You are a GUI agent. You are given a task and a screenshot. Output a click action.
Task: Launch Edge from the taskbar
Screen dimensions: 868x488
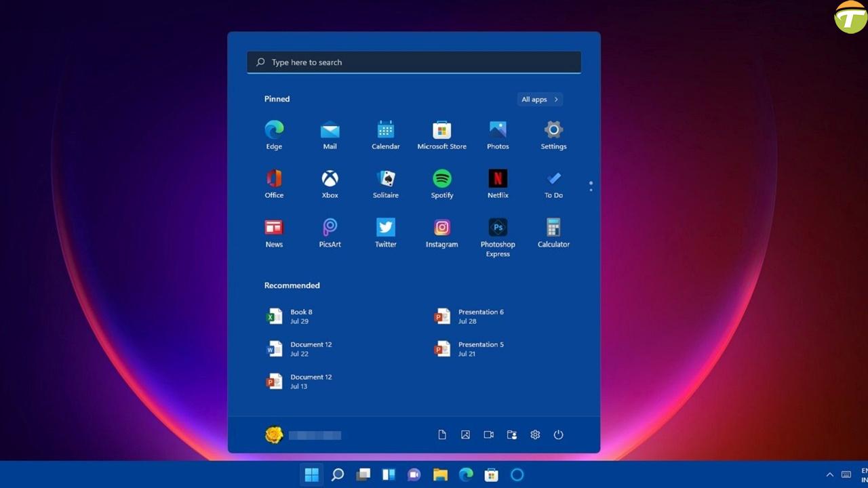pyautogui.click(x=466, y=475)
